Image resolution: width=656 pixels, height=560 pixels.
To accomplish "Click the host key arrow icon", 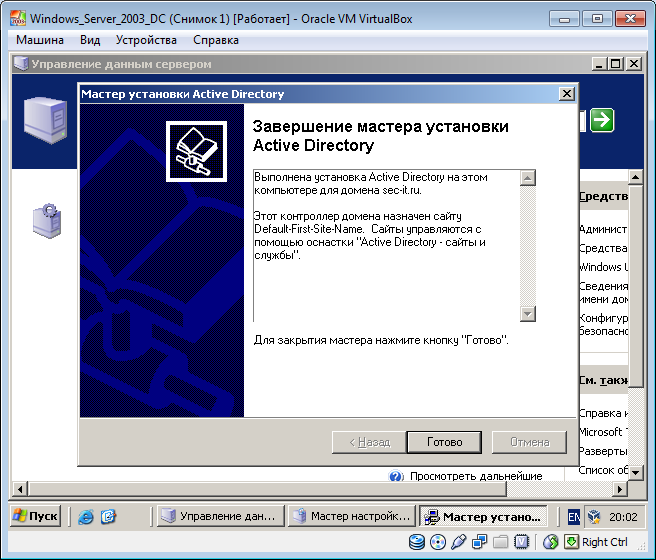I will pos(571,542).
